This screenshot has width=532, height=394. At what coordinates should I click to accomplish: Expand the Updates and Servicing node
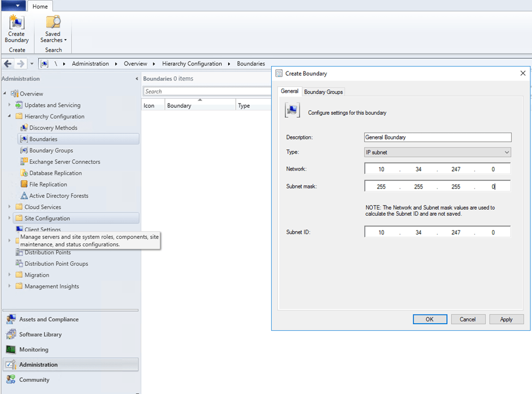click(x=9, y=105)
